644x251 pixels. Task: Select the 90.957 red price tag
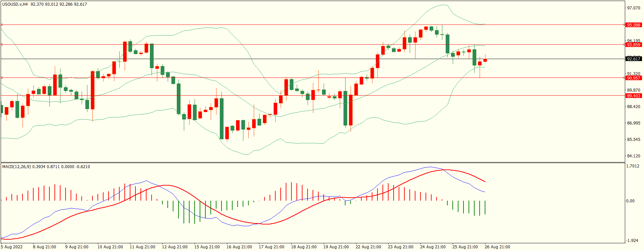[x=634, y=78]
